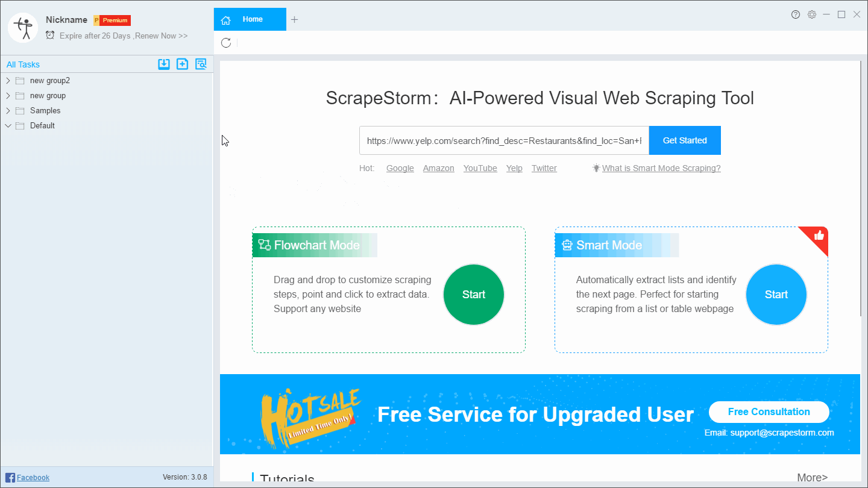Click the Renew Now expiry link
This screenshot has width=868, height=488.
[162, 36]
